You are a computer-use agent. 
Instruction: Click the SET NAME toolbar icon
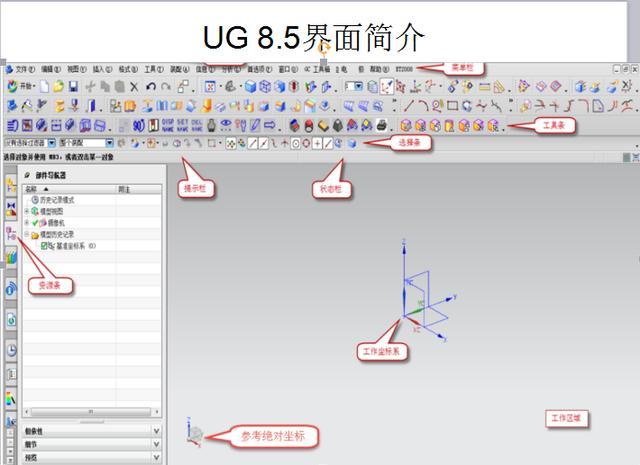182,125
